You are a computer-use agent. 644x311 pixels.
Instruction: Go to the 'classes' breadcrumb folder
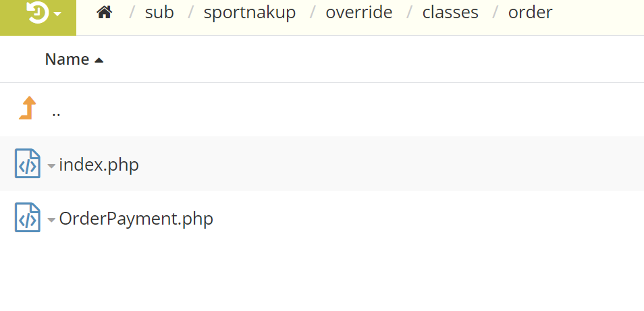click(451, 12)
